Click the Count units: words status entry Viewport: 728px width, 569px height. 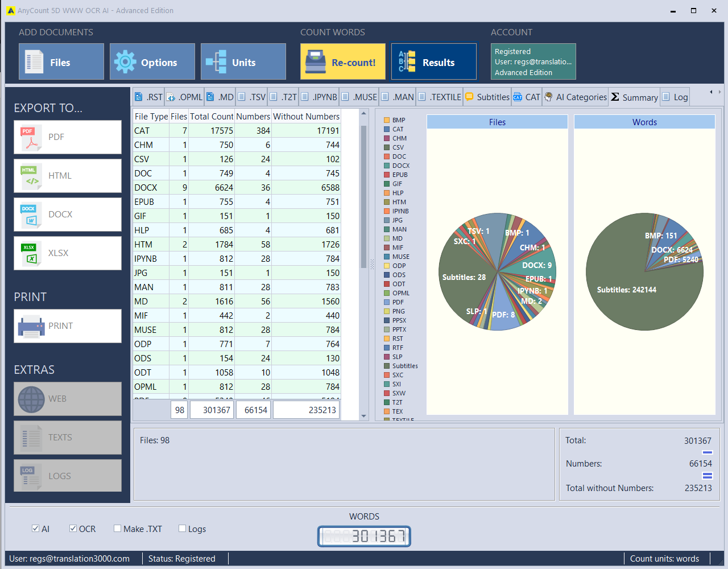pyautogui.click(x=664, y=559)
